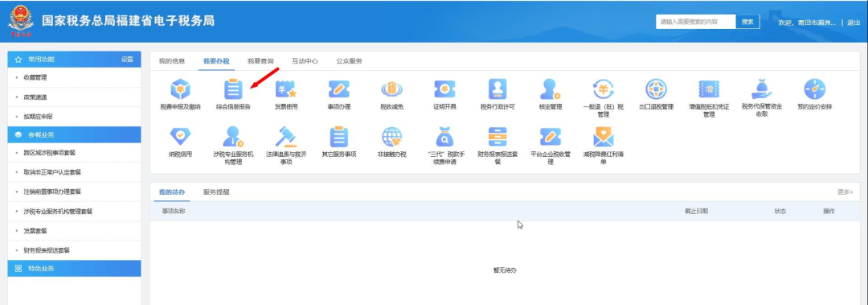Click the 状态 column header
Image resolution: width=868 pixels, height=305 pixels.
tap(780, 212)
